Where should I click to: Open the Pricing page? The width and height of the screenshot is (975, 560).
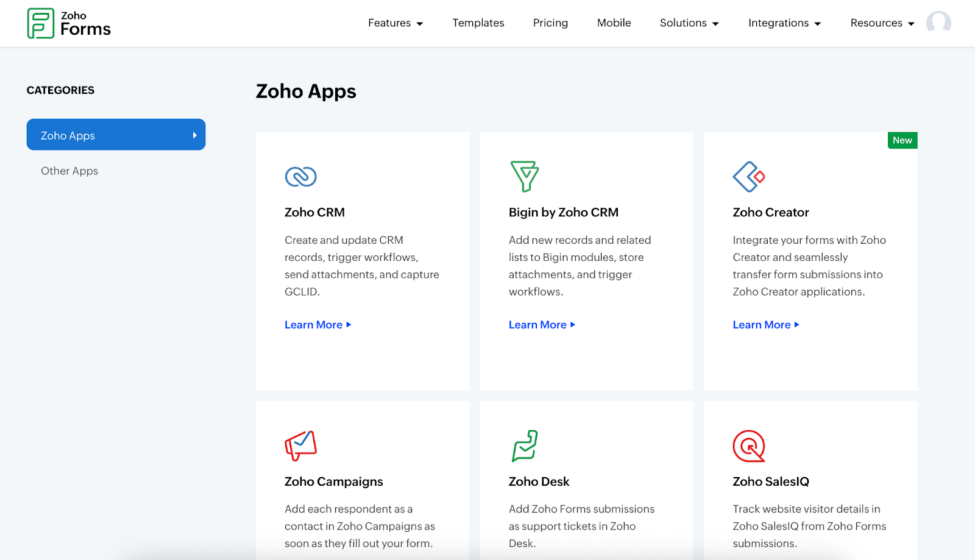pos(550,23)
